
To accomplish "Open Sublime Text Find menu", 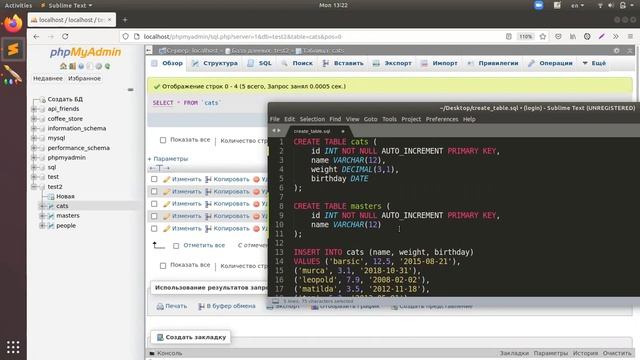I will [335, 119].
